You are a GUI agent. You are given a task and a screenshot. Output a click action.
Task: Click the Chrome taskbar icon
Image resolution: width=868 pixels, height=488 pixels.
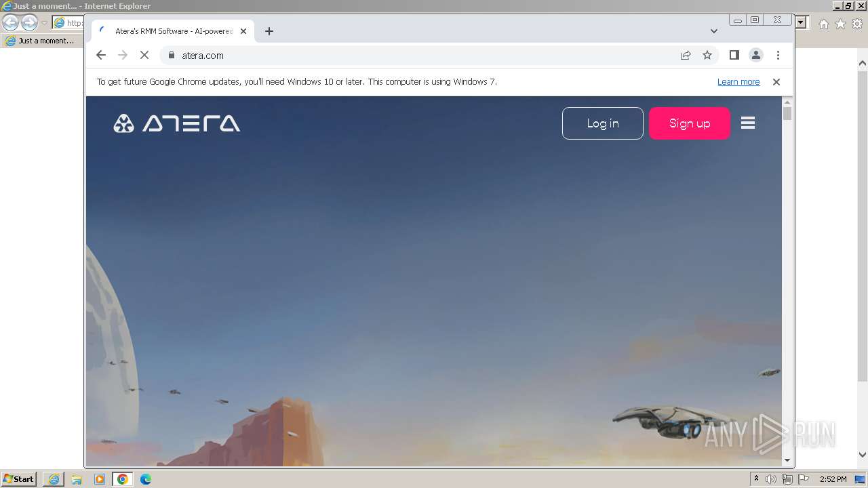pos(123,479)
